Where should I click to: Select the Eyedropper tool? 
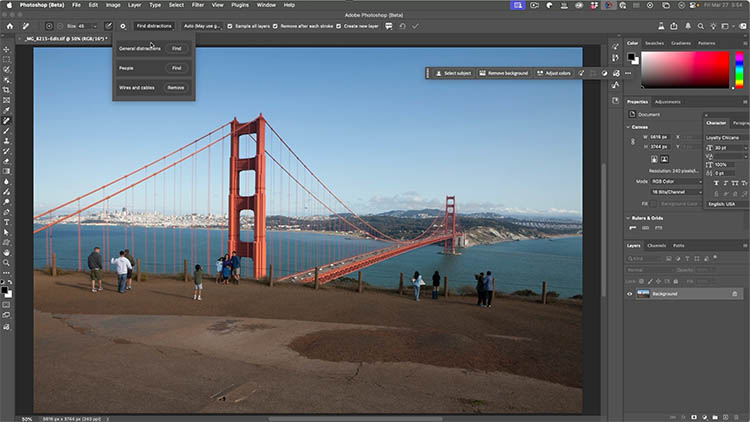[x=6, y=110]
